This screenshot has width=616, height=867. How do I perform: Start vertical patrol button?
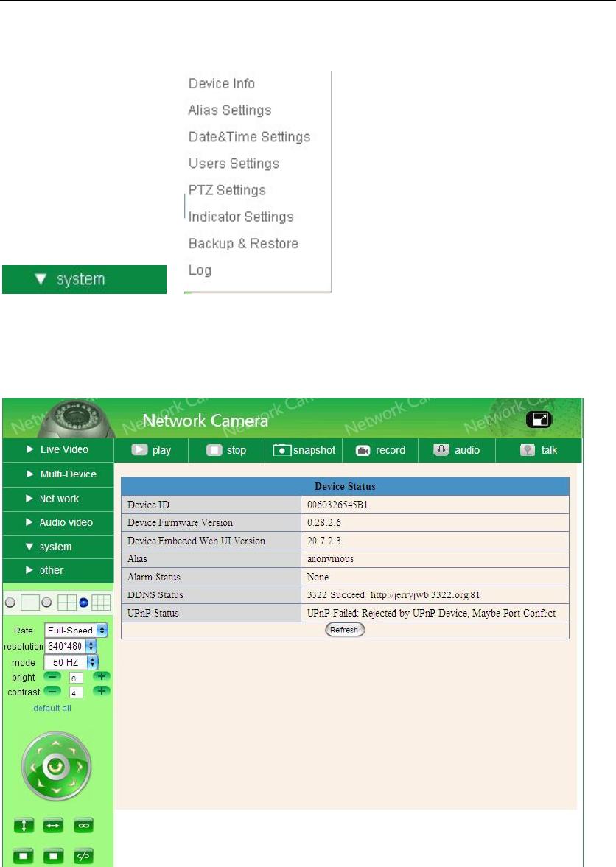24,826
